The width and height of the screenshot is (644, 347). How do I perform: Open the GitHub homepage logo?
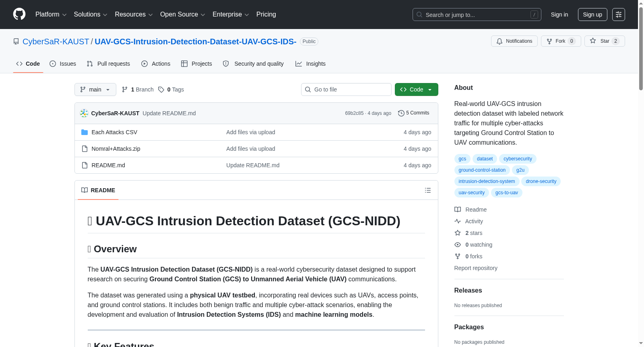point(19,14)
